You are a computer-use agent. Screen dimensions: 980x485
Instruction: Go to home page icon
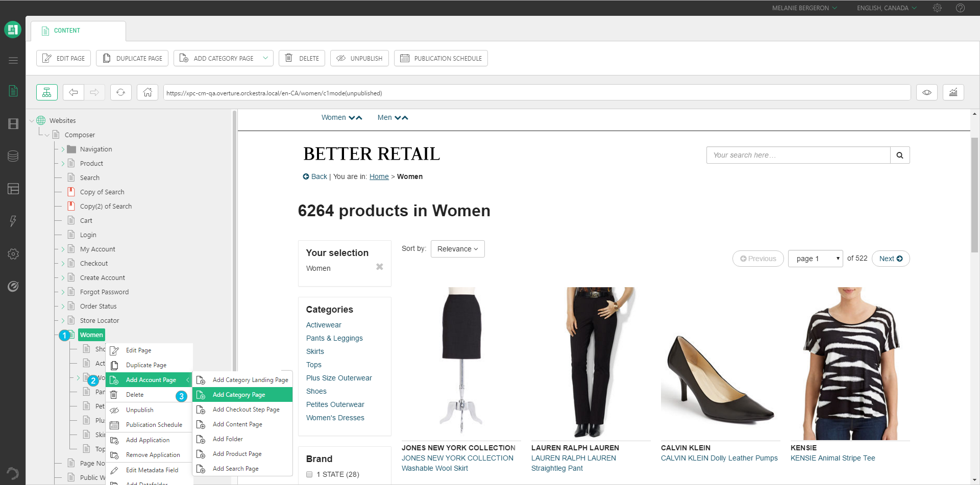[x=148, y=92]
